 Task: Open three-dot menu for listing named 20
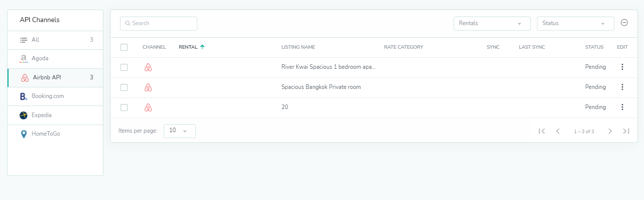point(622,107)
